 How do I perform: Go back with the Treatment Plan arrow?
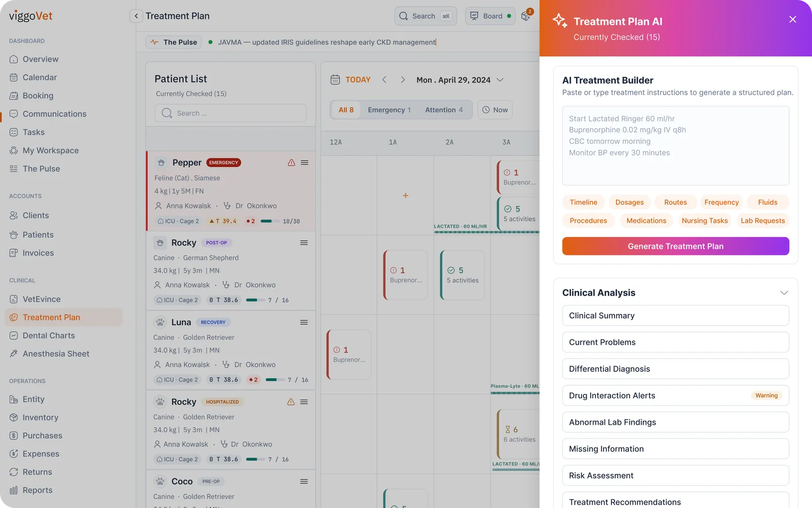(x=136, y=16)
